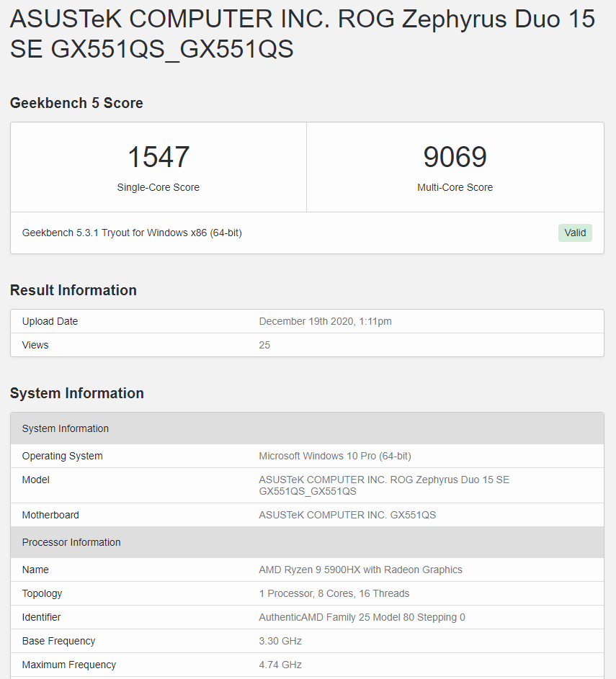The image size is (616, 679).
Task: Click the Identifier label
Action: pos(41,617)
